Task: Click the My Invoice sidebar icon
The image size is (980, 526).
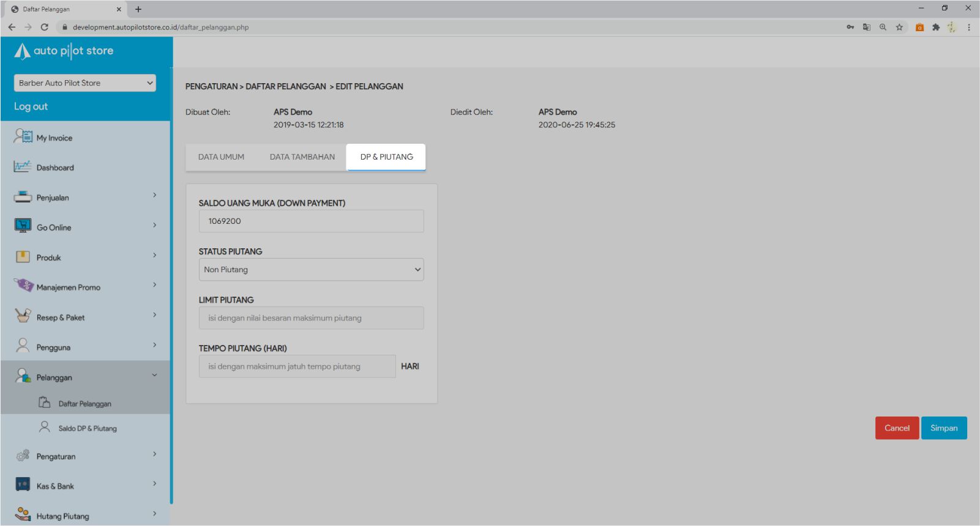Action: [23, 136]
